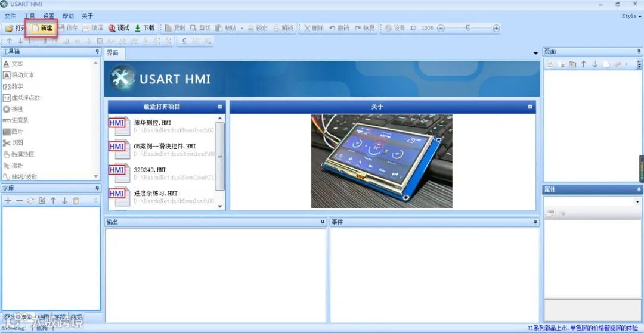The height and width of the screenshot is (333, 644).
Task: Select 虚拟浮点数 tool in toolbox
Action: click(21, 98)
